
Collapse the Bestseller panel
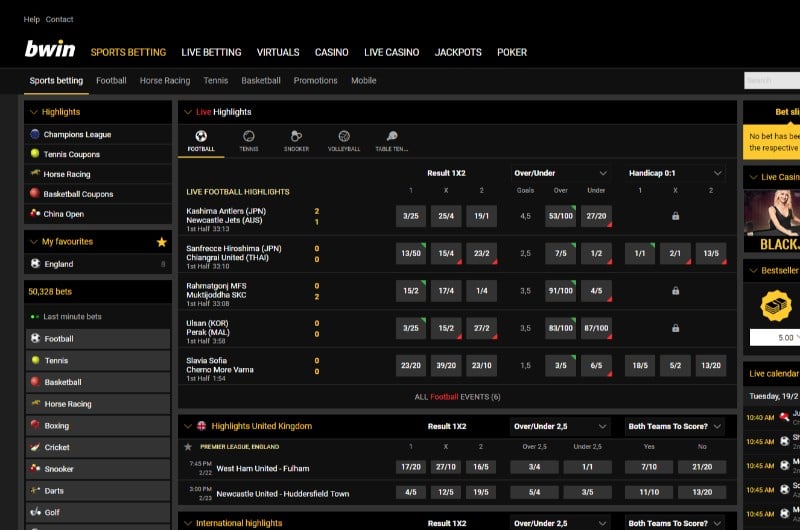coord(753,271)
